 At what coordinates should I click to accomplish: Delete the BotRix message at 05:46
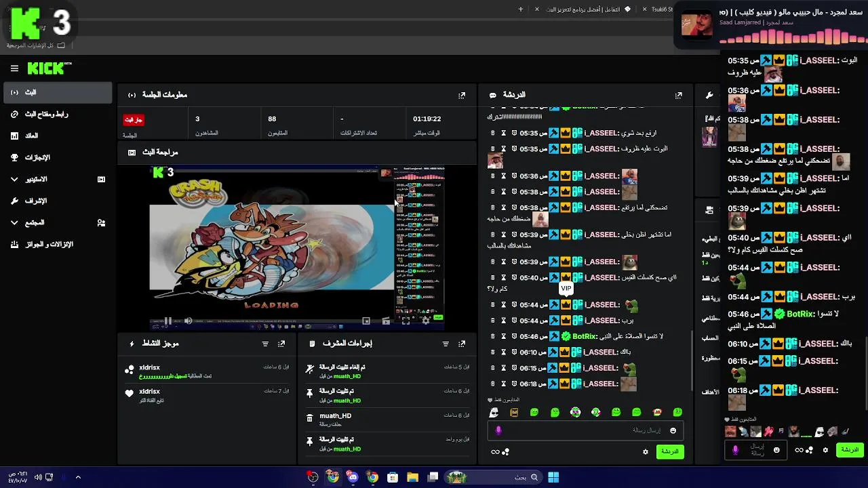pyautogui.click(x=493, y=336)
